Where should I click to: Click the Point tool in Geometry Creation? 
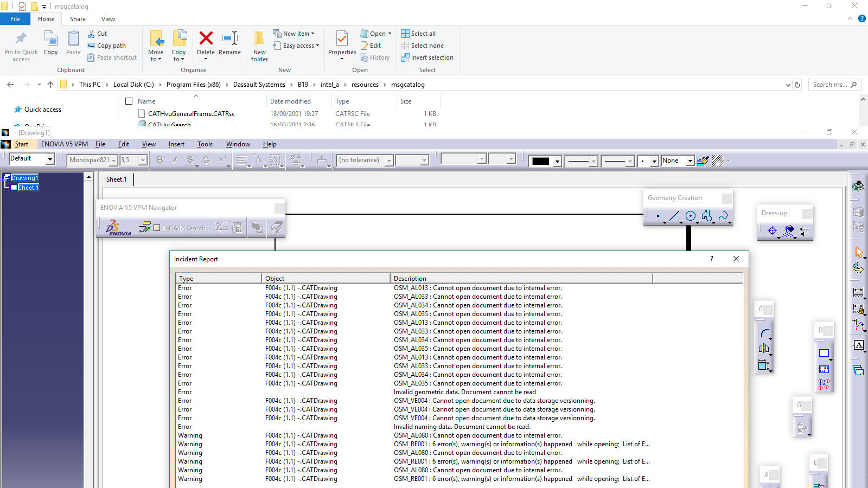(658, 216)
